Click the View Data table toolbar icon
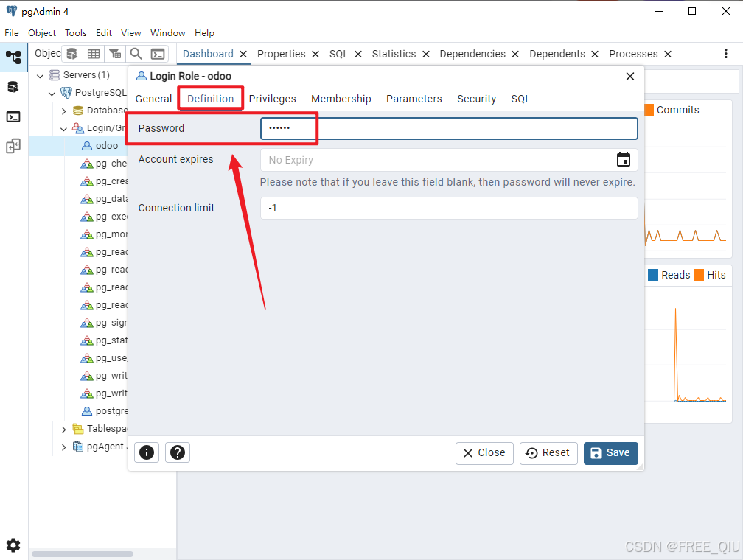Screen dimensions: 743x560 [94, 54]
